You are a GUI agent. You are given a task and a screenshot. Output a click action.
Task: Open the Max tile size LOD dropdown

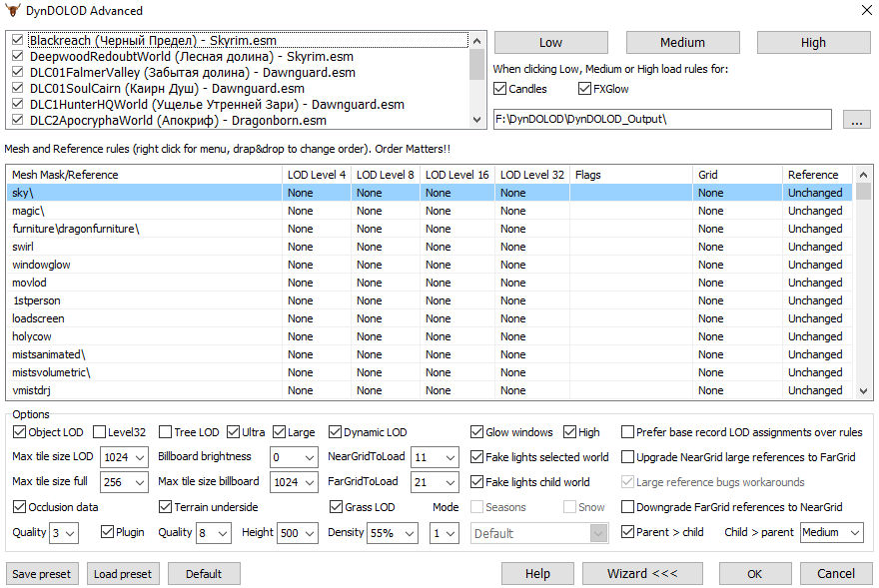(x=124, y=457)
